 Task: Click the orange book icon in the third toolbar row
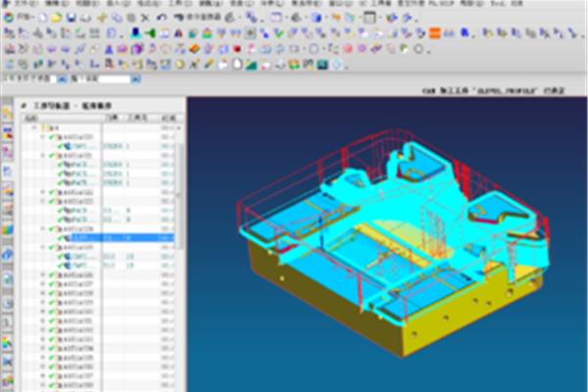(194, 49)
